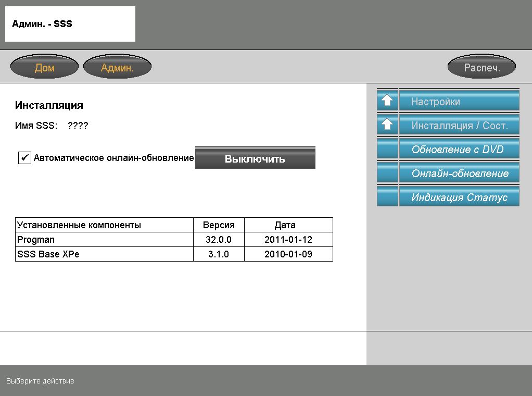
Task: Click the blank square beside Индикация Статус
Action: (x=387, y=196)
